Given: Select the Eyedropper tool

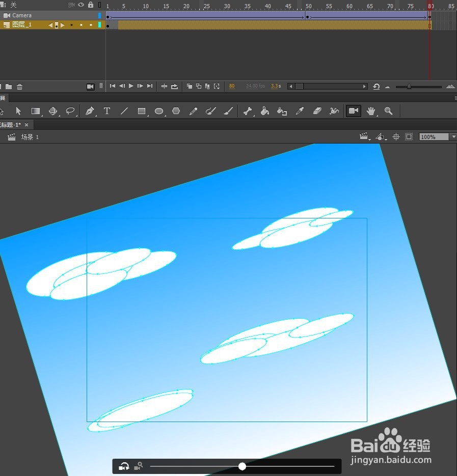Looking at the screenshot, I should tap(300, 111).
